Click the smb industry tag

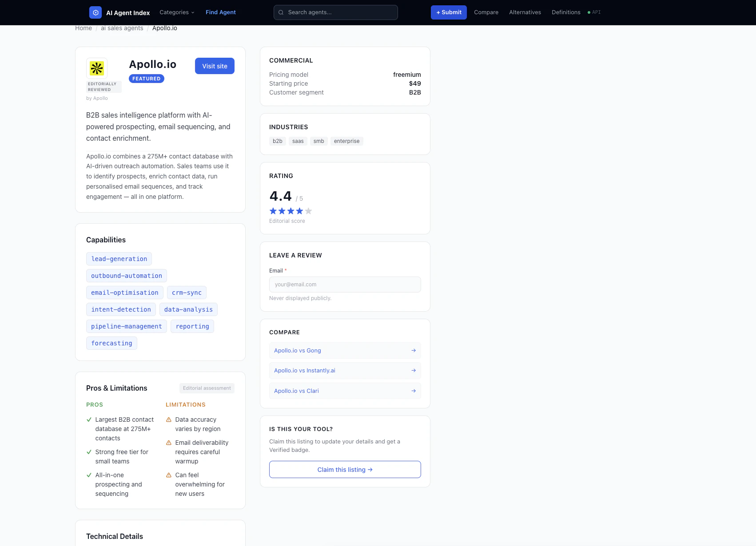319,141
